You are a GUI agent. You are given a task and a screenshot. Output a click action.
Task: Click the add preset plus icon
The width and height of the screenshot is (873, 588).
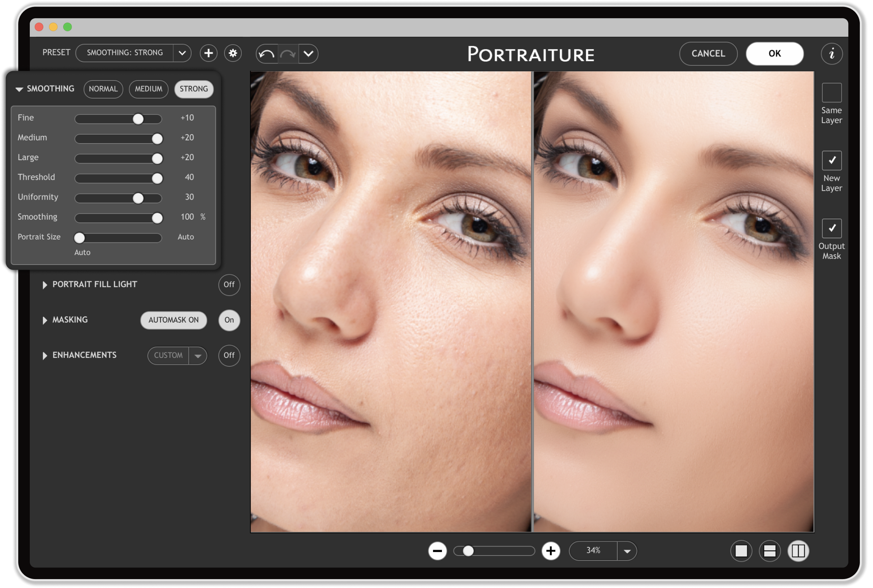point(209,53)
